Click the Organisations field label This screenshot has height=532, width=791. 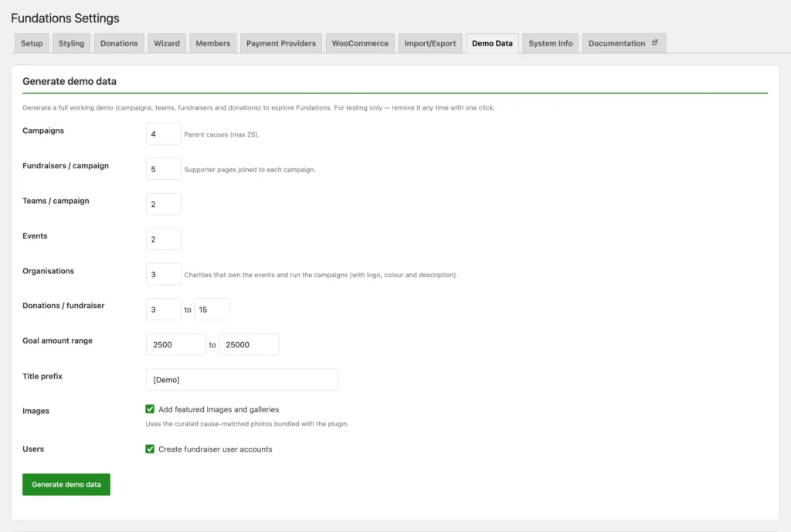[49, 271]
